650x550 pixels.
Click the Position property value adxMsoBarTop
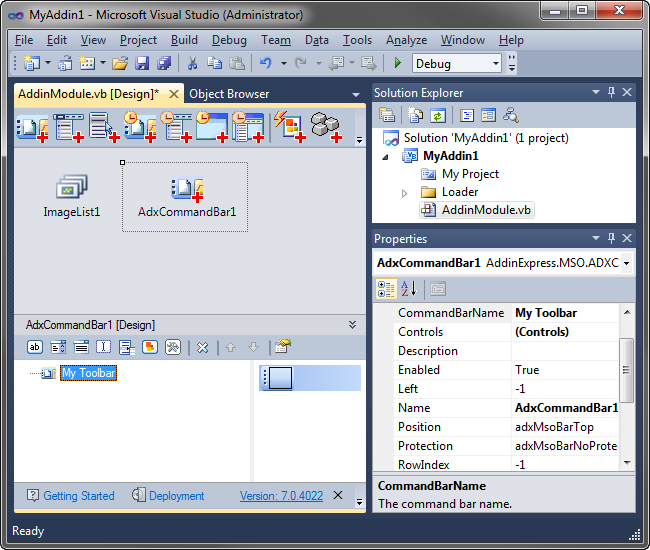point(565,427)
